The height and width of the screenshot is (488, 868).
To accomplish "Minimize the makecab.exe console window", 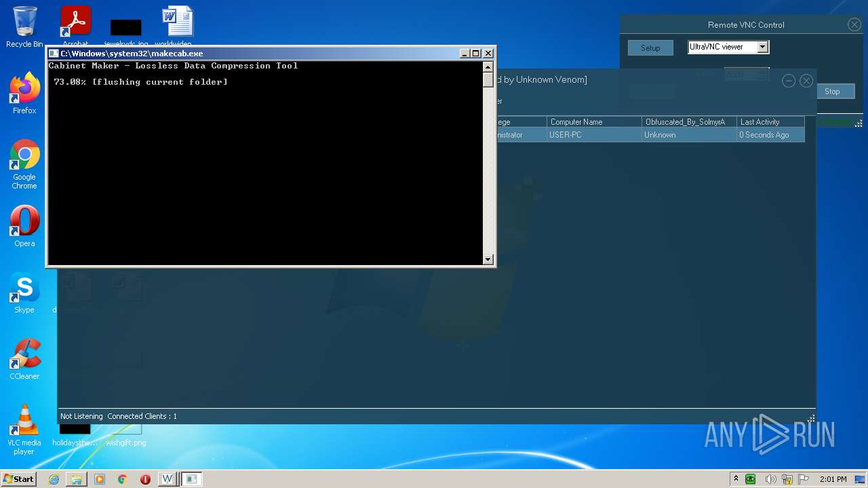I will [x=465, y=54].
